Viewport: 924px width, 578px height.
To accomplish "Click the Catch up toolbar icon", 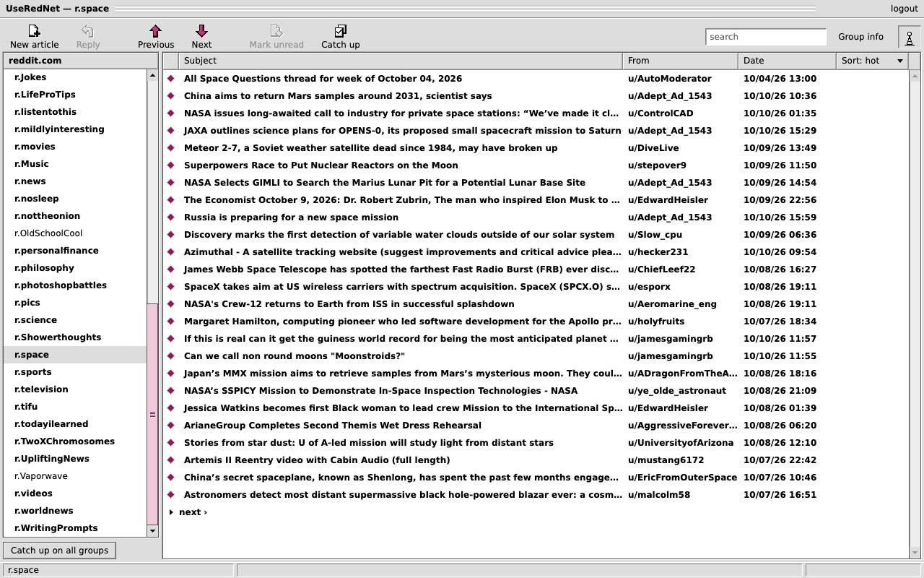I will click(x=340, y=31).
